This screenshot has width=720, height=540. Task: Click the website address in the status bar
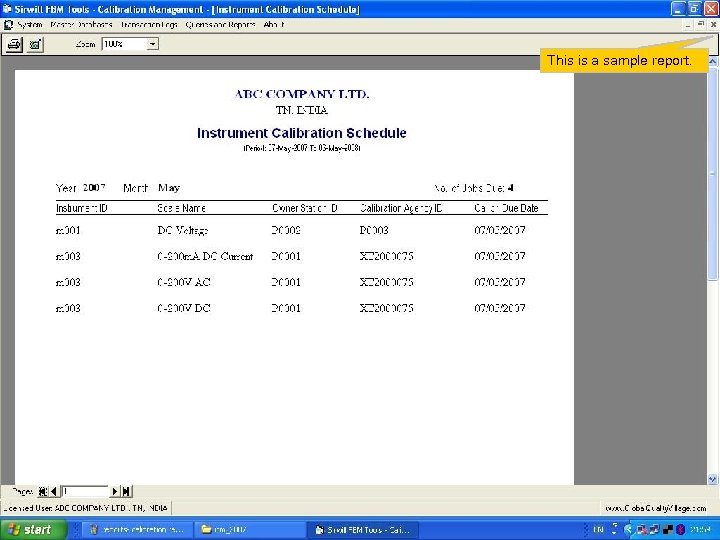(656, 508)
